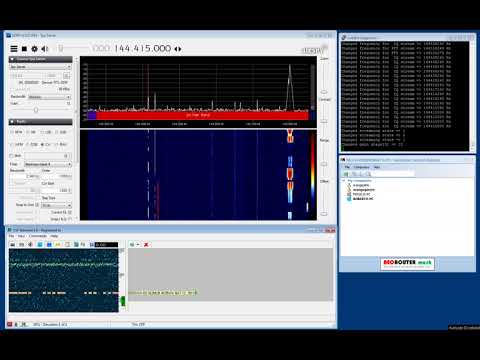Select the RAW demodulation mode
480x360 pixels.
[61, 144]
